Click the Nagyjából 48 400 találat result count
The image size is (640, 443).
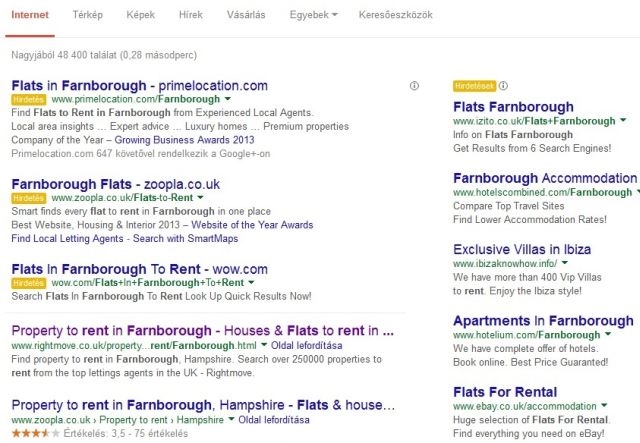point(104,55)
